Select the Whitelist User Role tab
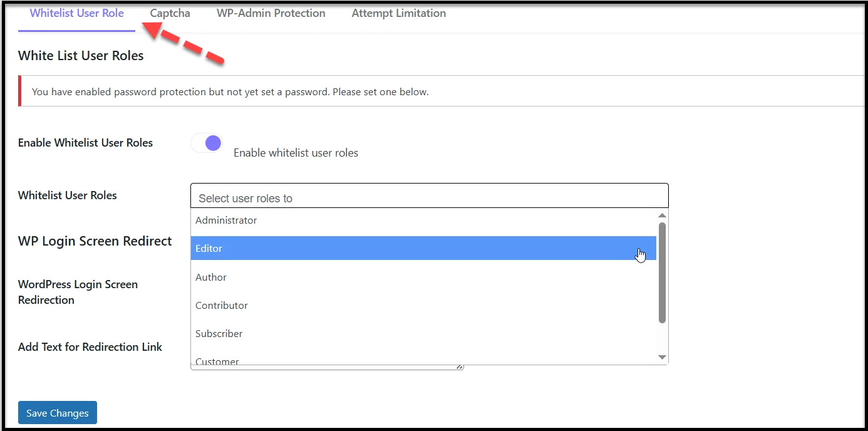Screen dimensions: 868x431 [x=76, y=13]
